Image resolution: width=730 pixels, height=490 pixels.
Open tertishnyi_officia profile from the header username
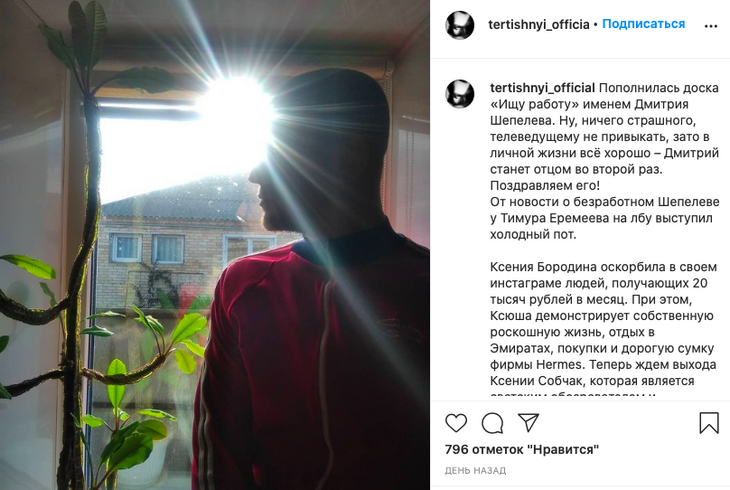pos(539,25)
